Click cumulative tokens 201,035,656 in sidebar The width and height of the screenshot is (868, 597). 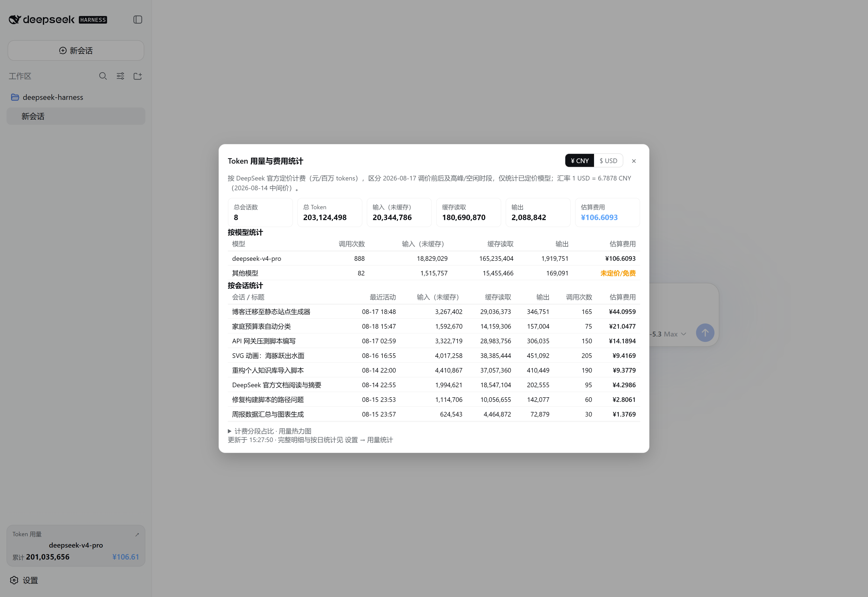click(x=48, y=557)
